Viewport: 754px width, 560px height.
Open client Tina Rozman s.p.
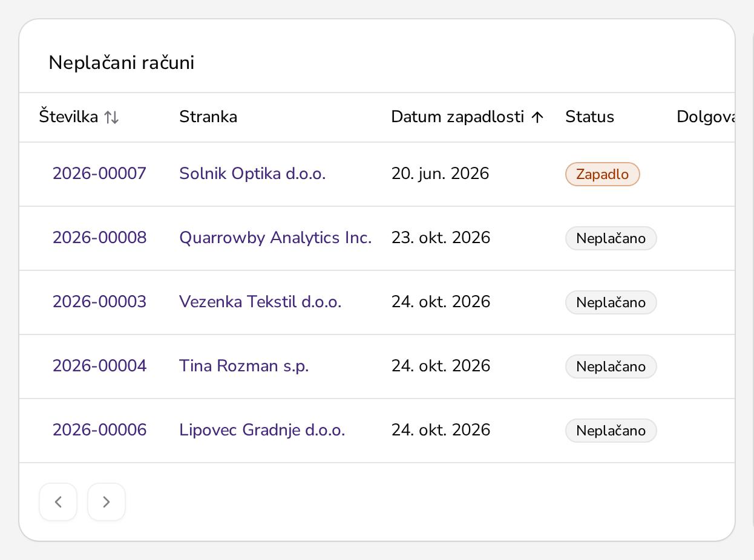pos(244,366)
